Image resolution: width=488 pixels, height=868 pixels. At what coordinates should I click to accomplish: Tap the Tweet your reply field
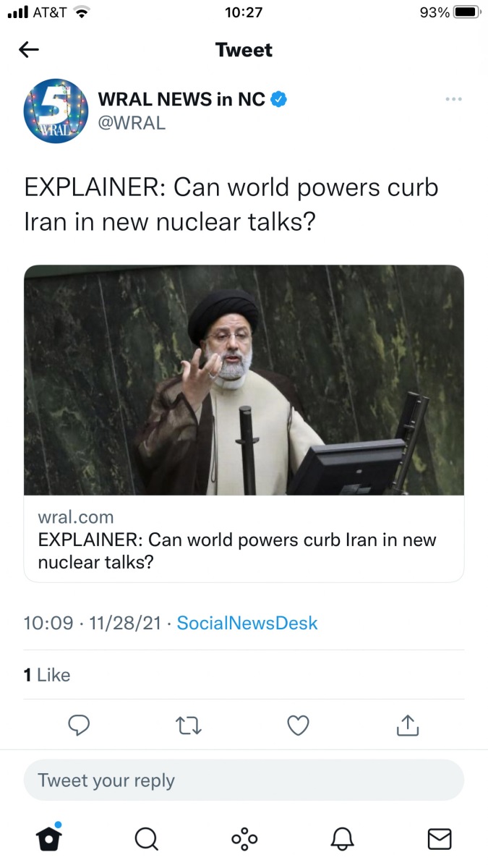(244, 780)
